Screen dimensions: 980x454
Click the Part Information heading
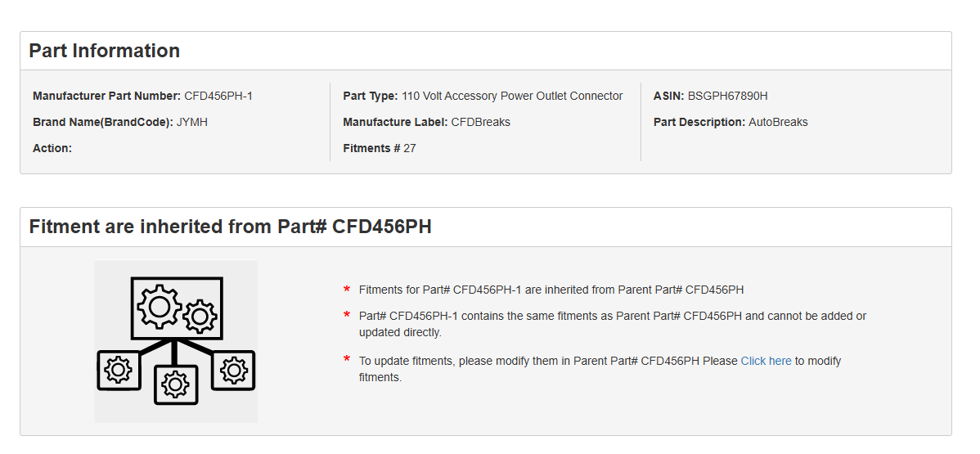105,51
